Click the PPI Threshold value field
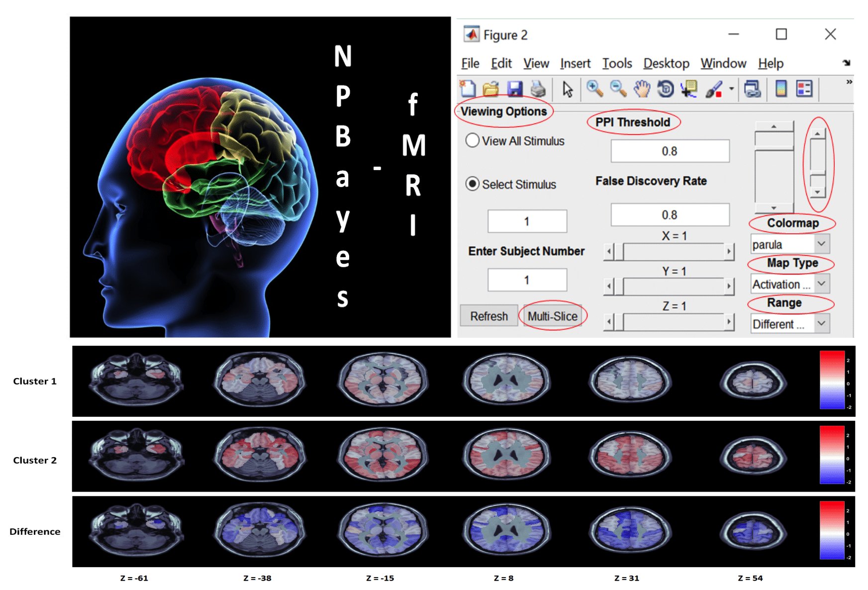 click(670, 151)
